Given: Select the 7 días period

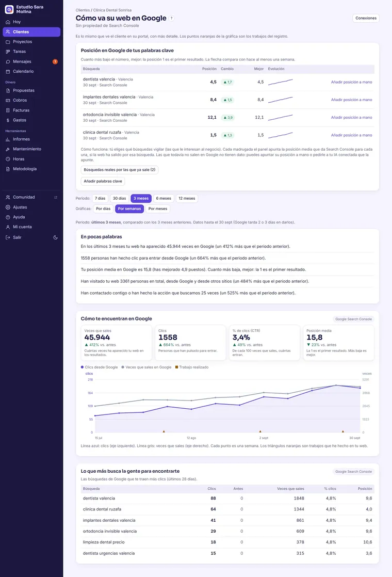Looking at the screenshot, I should coord(100,198).
